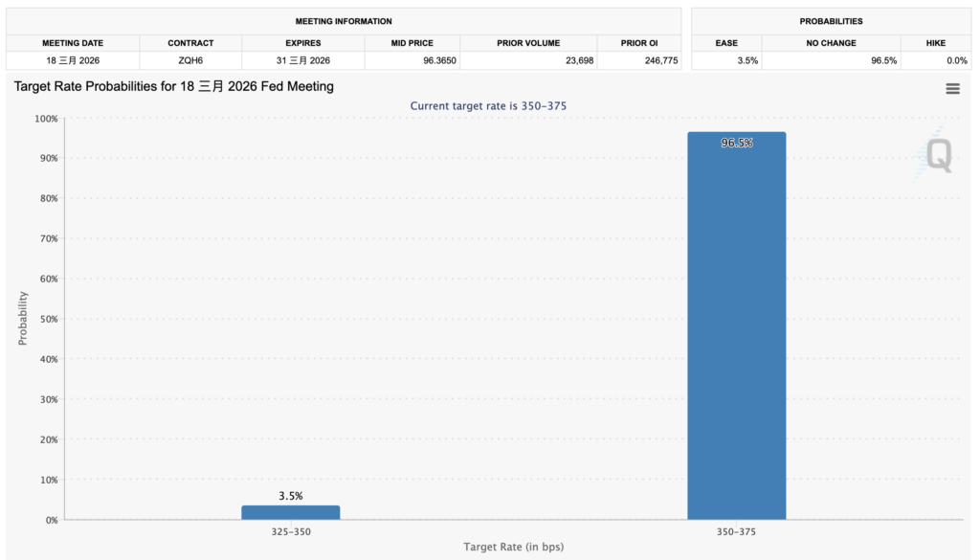Click the 325-350 x-axis label
The width and height of the screenshot is (980, 560).
coord(290,529)
